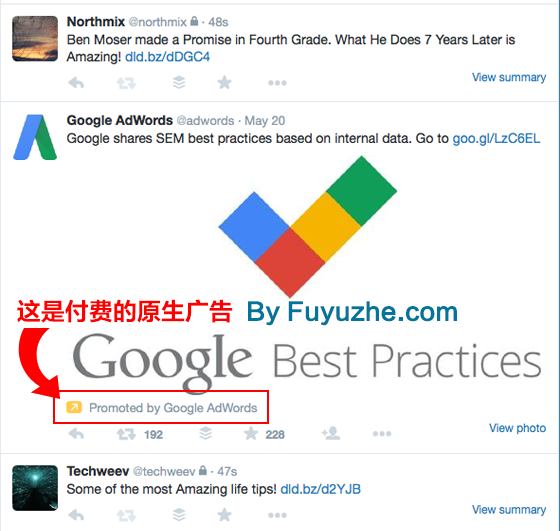Open more options on Northmix tweet
The width and height of the screenshot is (560, 531).
coord(277,83)
